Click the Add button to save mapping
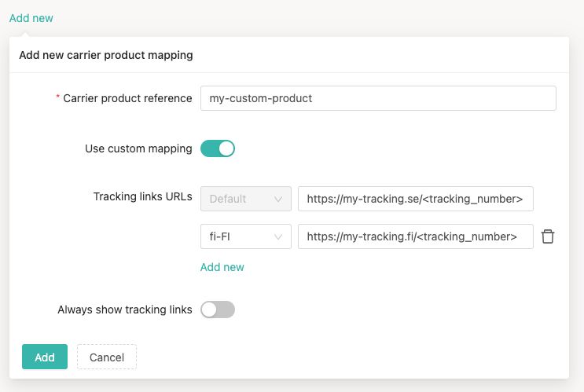Screen dimensions: 584x392 coord(45,357)
